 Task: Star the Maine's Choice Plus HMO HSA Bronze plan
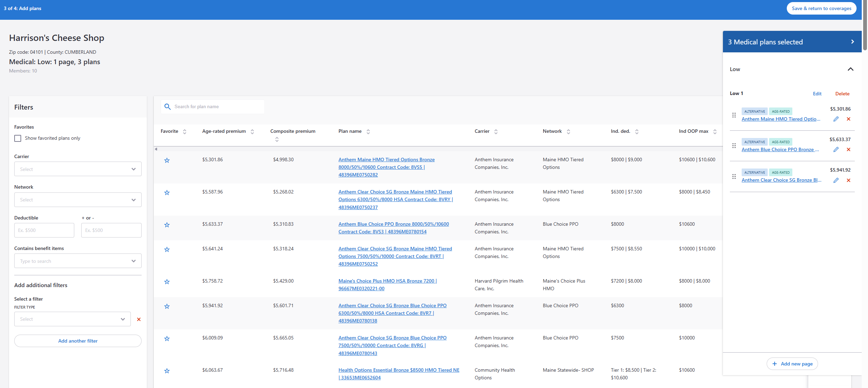click(167, 282)
